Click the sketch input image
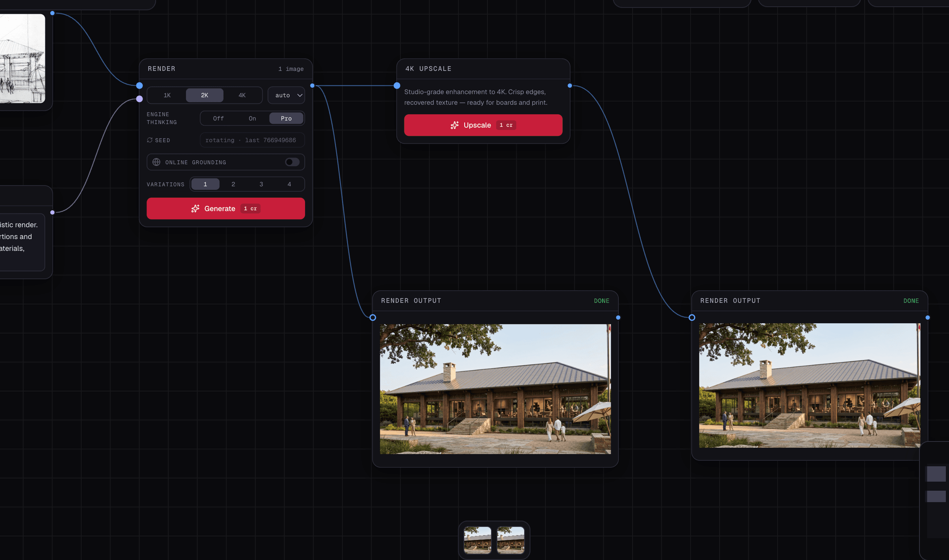 (22, 59)
